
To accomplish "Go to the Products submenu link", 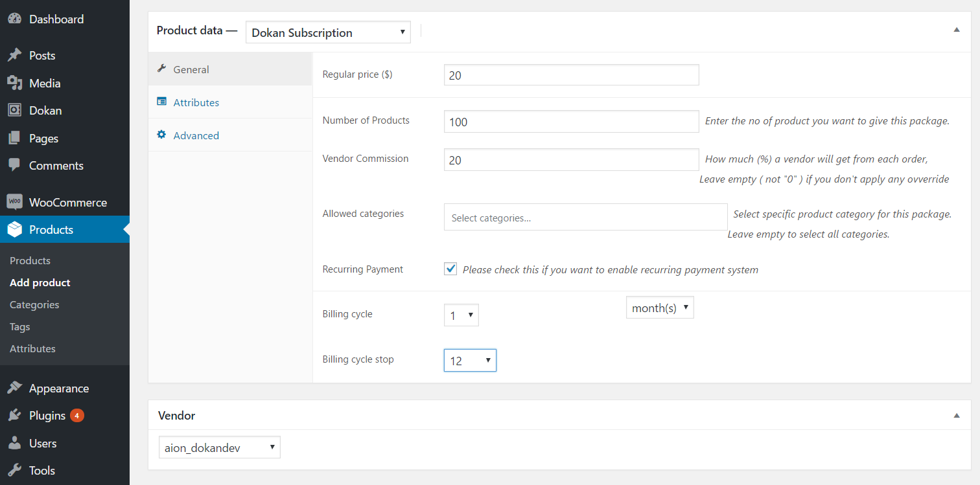I will 30,260.
